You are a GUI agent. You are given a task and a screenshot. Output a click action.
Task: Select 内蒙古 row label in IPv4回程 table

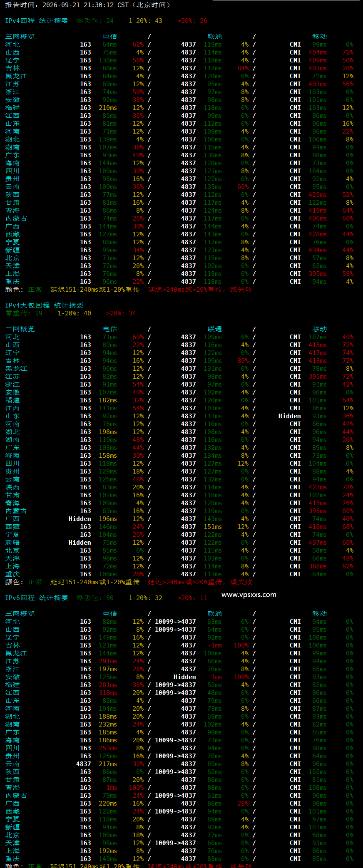pos(16,218)
